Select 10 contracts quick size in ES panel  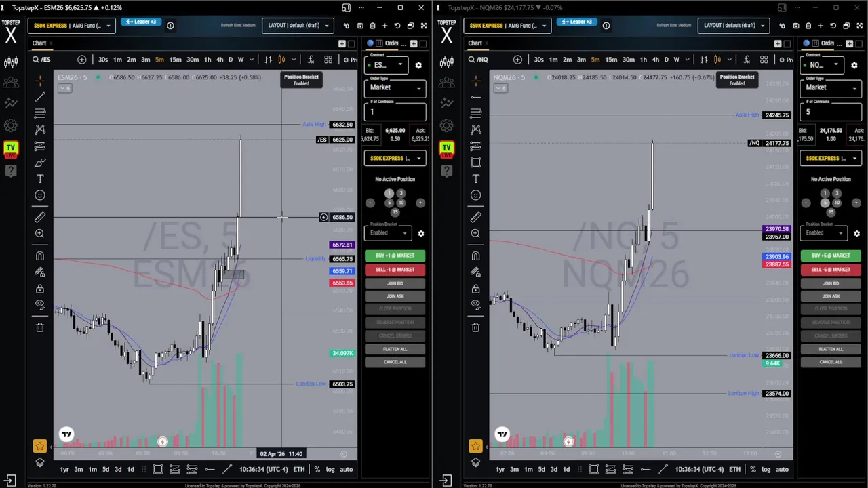point(401,203)
